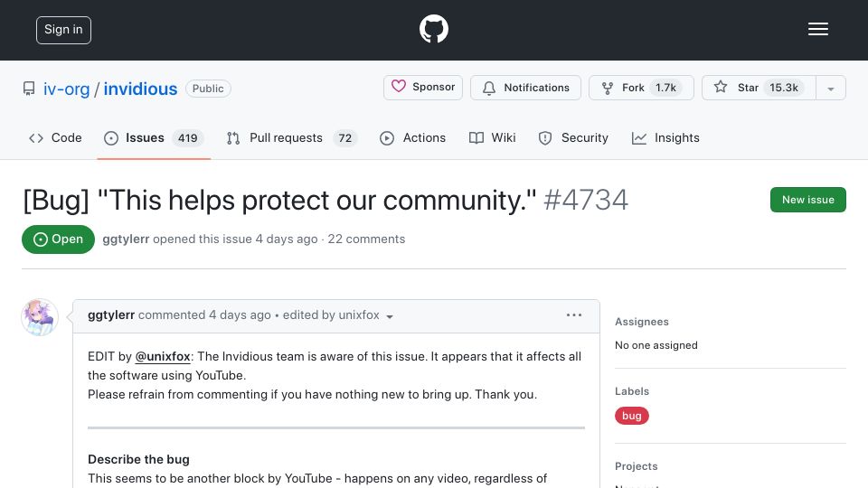Viewport: 868px width, 488px height.
Task: Click the 419 issues counter
Action: [x=188, y=138]
